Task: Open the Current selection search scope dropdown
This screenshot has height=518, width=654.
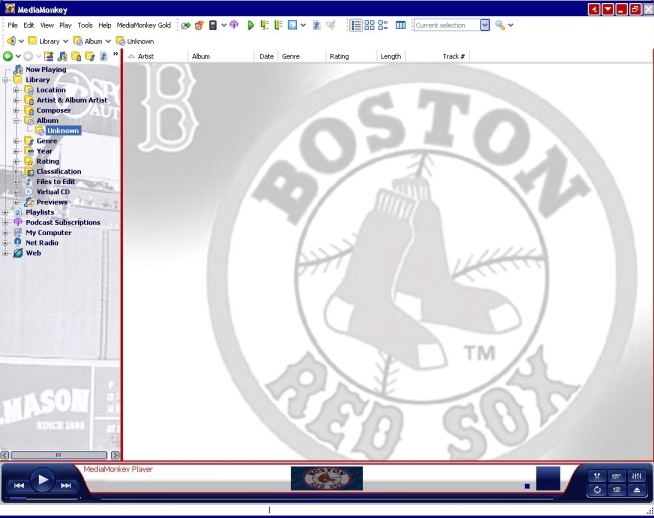Action: pyautogui.click(x=485, y=25)
